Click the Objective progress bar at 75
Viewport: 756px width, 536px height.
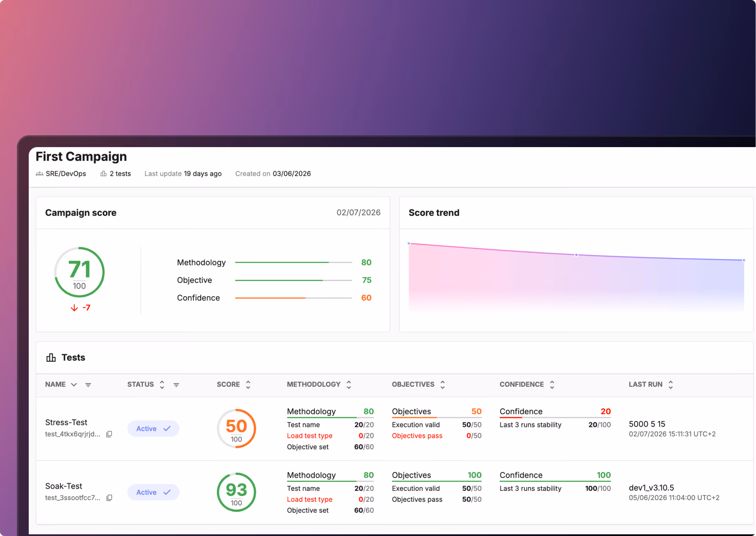click(294, 280)
